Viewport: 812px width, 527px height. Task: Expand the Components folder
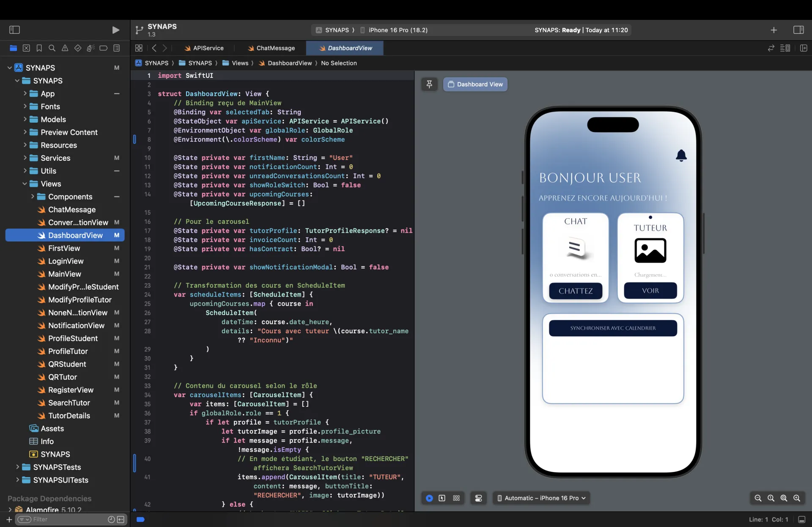point(32,197)
